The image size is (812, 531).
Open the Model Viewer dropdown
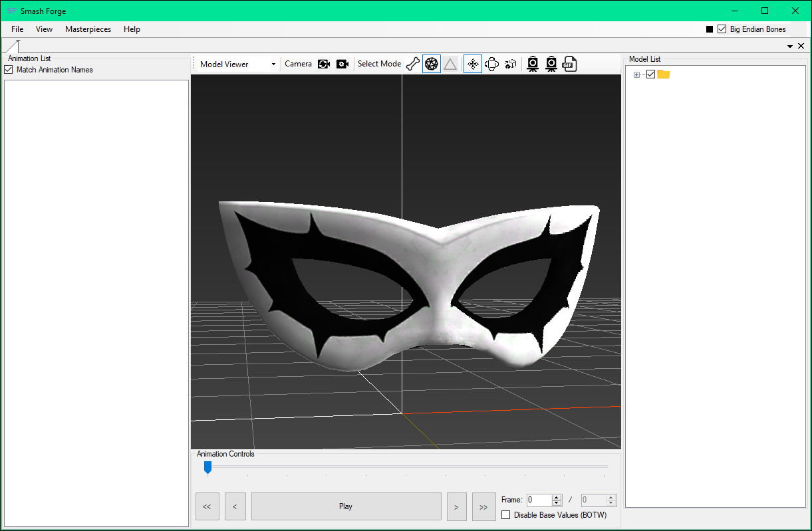pyautogui.click(x=273, y=63)
